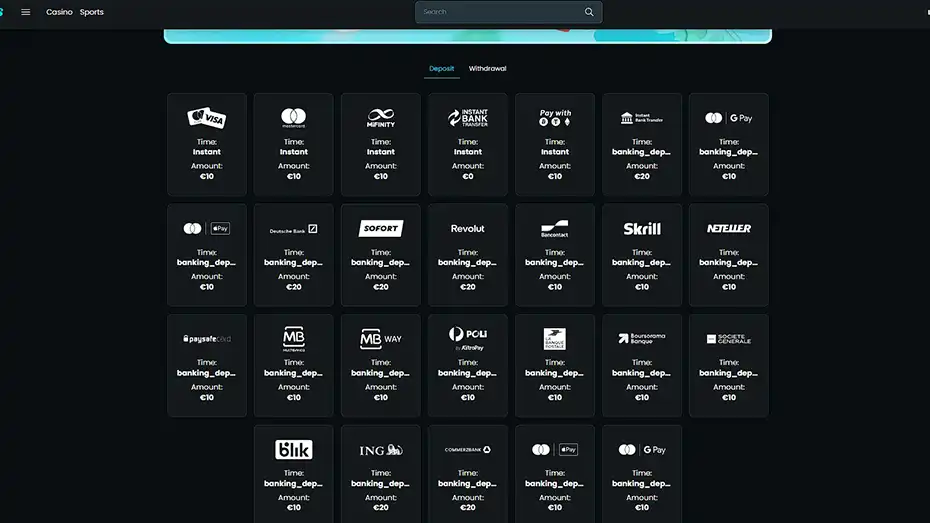The height and width of the screenshot is (523, 930).
Task: Click the €10 amount under Skrill
Action: [642, 287]
